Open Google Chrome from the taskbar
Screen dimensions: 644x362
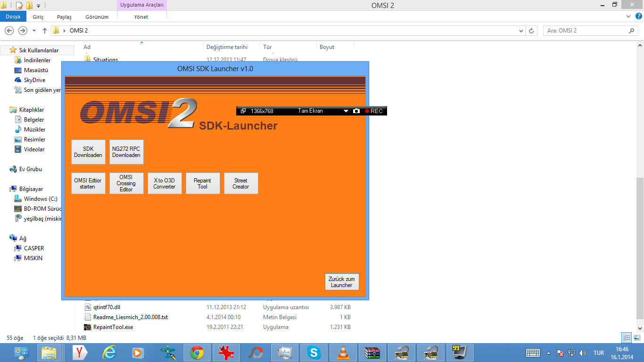click(x=197, y=352)
